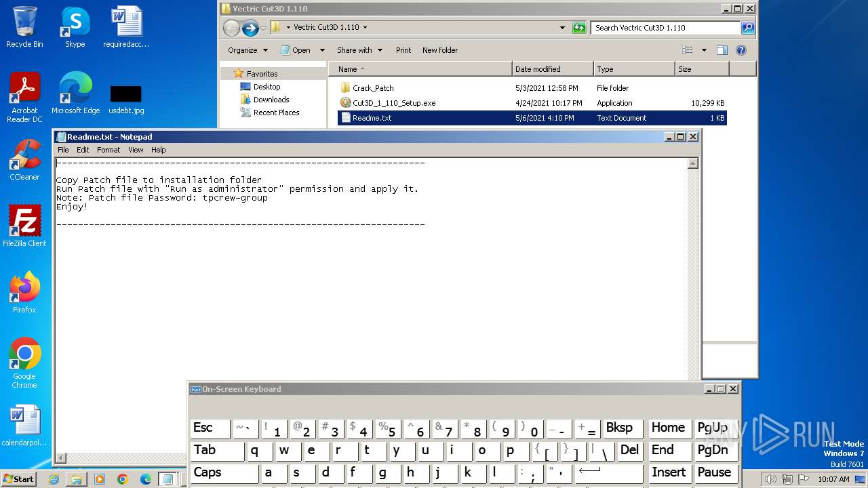Click the Windows Start button
Screen dimensions: 868x488
(19, 479)
